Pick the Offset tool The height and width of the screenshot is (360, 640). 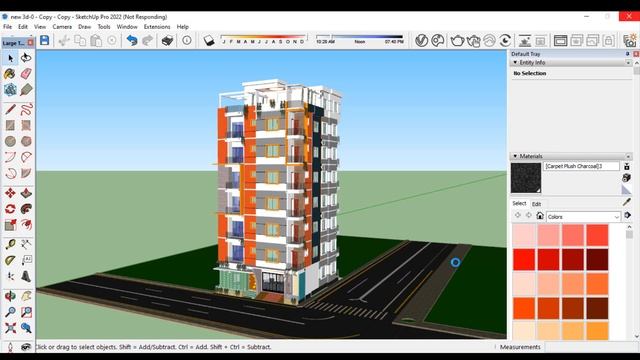26,225
